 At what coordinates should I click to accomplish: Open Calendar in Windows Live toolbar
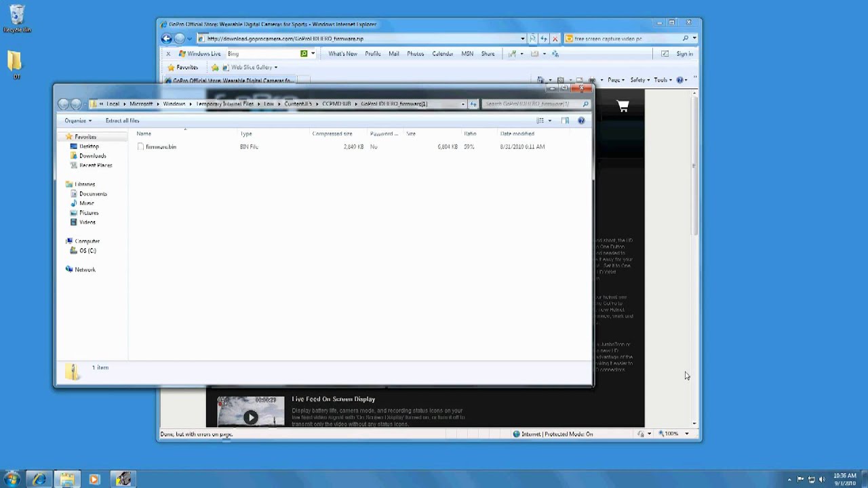coord(442,54)
